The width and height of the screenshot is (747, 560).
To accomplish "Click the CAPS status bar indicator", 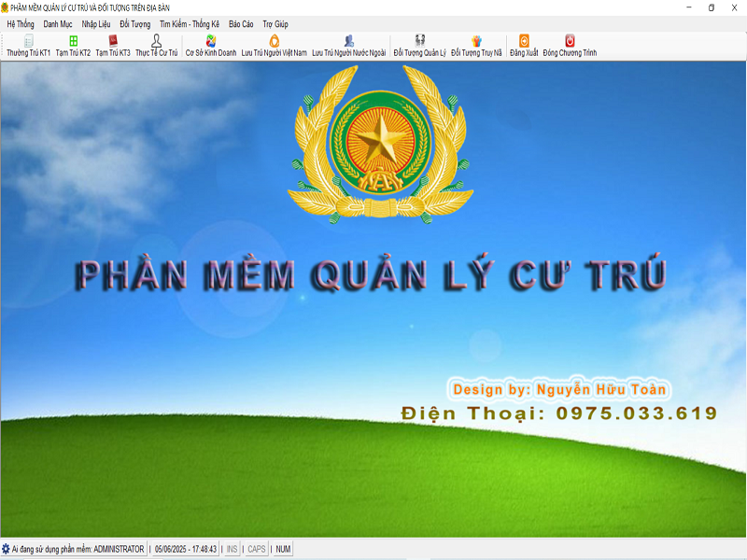I will click(x=257, y=549).
